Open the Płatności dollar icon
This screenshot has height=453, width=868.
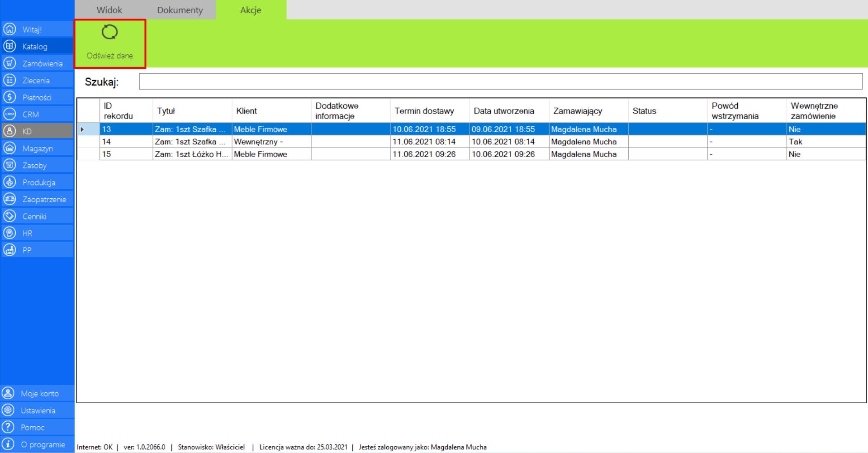pyautogui.click(x=9, y=97)
